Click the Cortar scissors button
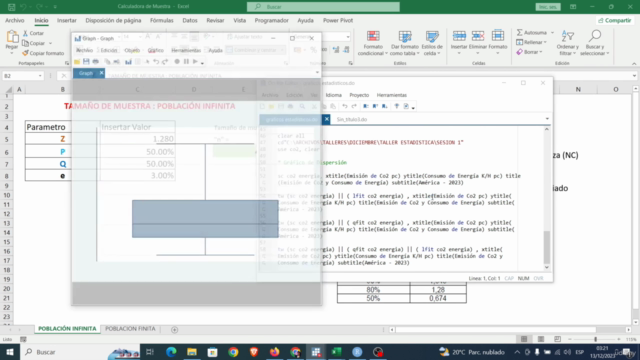Viewport: 640px width, 360px height. [x=33, y=33]
